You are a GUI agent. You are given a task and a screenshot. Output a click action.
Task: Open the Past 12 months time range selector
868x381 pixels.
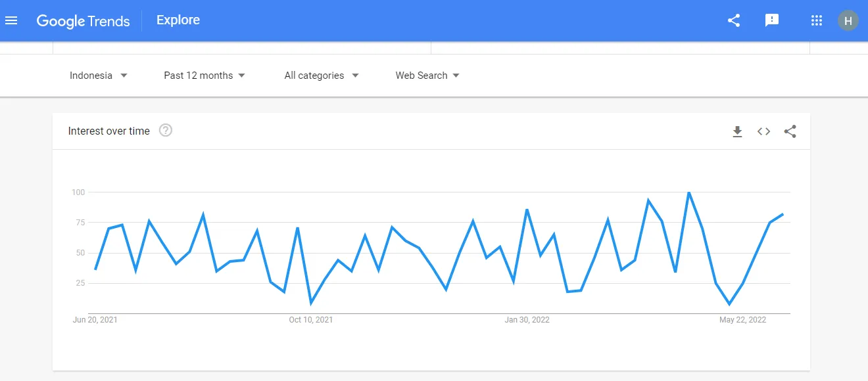(x=204, y=75)
